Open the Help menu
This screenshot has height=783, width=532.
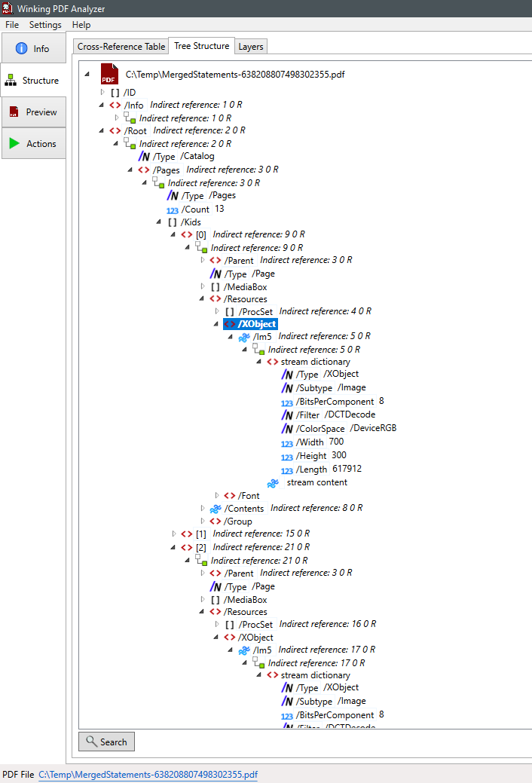[81, 25]
